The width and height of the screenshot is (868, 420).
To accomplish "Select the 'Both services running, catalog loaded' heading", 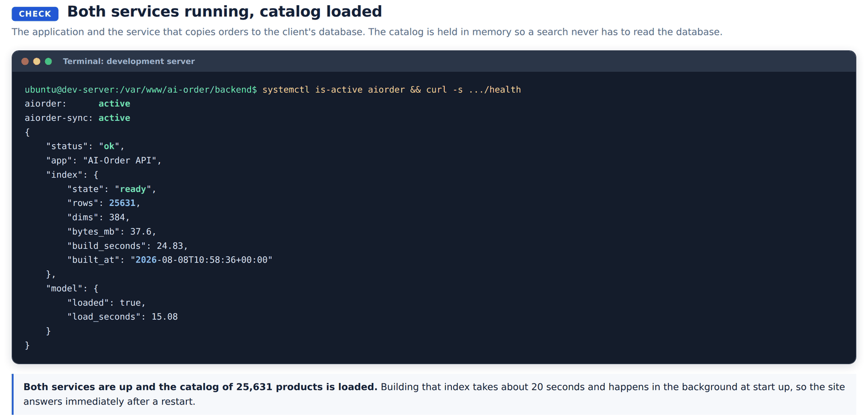I will coord(225,12).
